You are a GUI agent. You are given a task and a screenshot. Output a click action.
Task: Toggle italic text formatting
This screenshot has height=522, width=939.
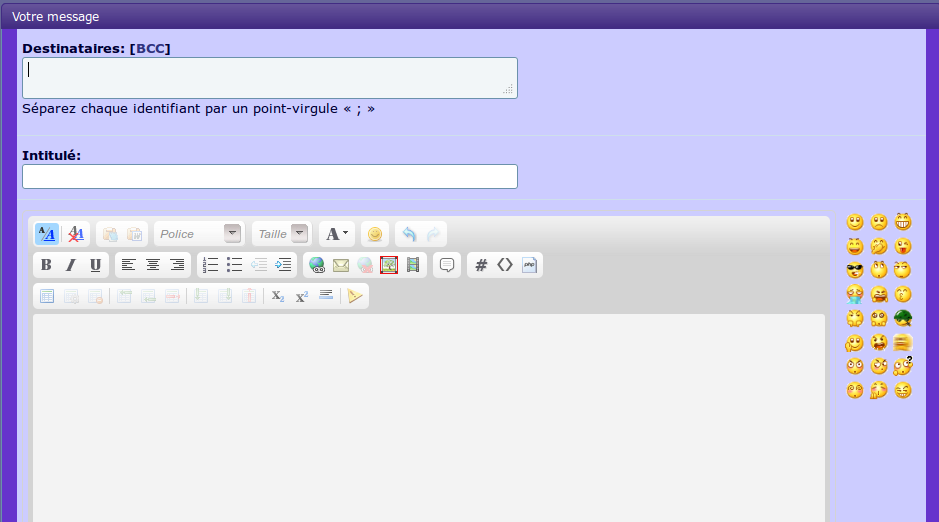71,265
